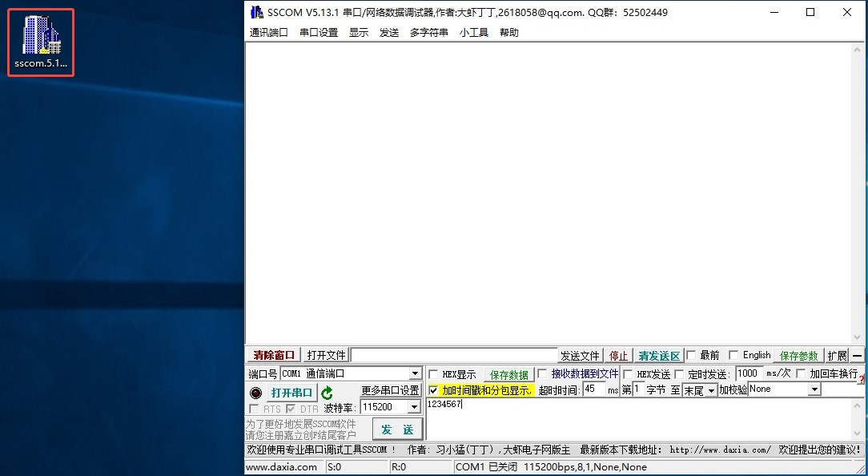Switch interface language with the English checkbox
The height and width of the screenshot is (476, 868).
pyautogui.click(x=734, y=354)
